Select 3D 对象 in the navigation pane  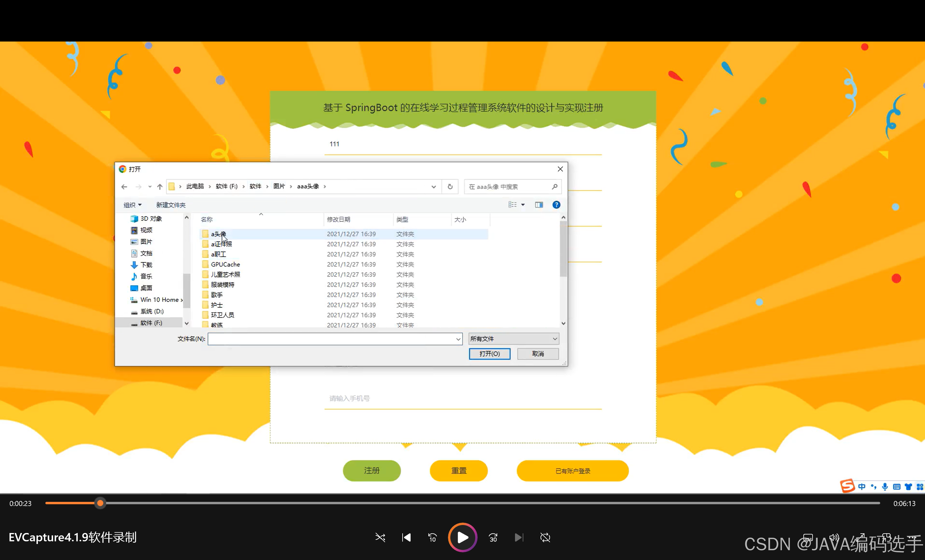click(x=147, y=218)
